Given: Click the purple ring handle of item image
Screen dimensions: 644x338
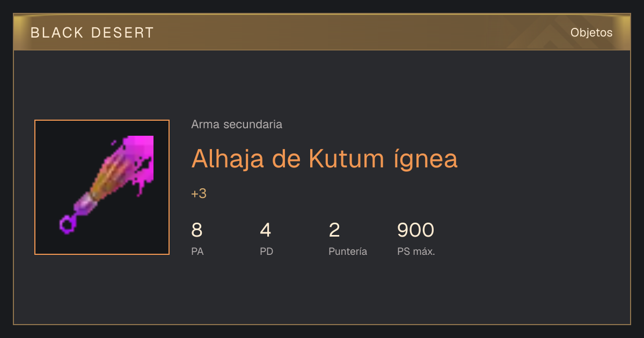Looking at the screenshot, I should pos(68,224).
